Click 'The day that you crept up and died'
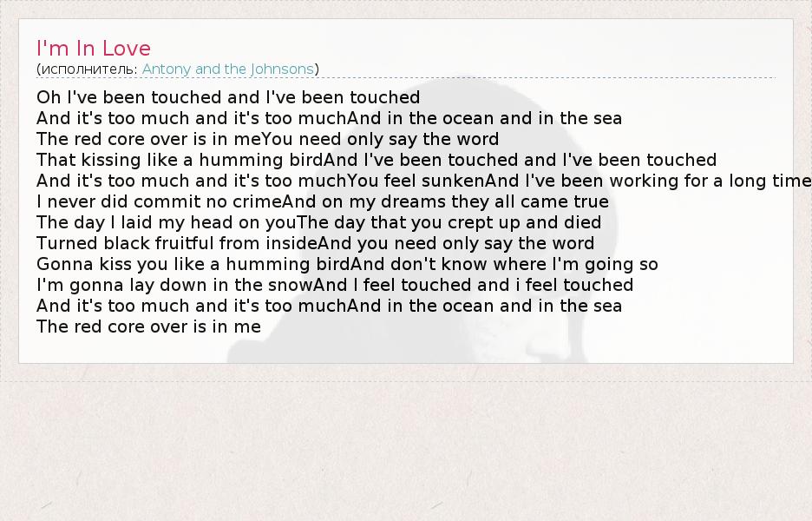Screen dimensions: 812x521 449,222
